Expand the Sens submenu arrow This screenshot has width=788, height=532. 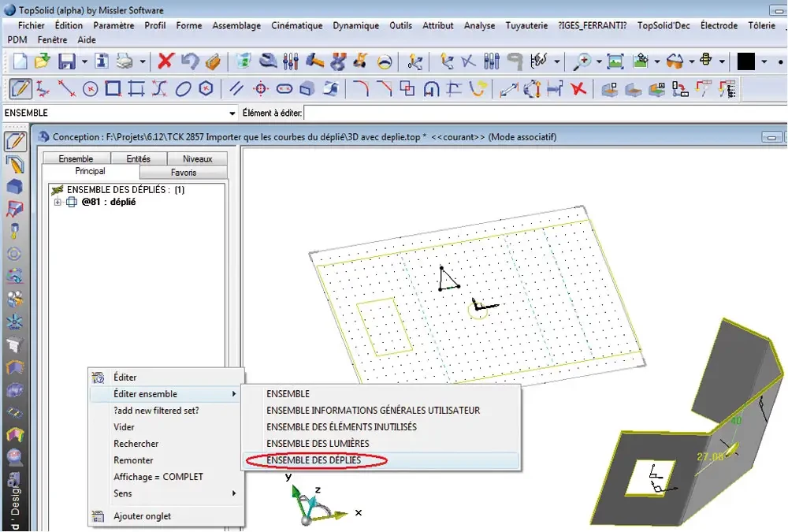(234, 493)
